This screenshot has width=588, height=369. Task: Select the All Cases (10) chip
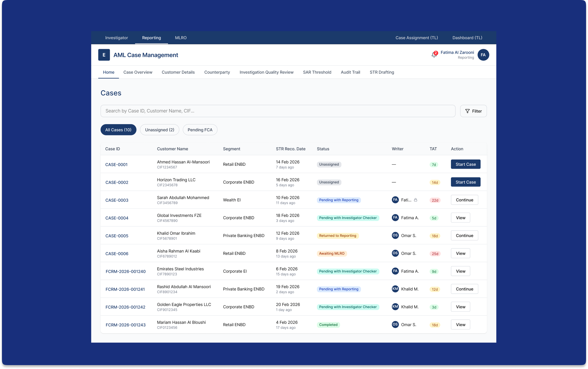tap(118, 130)
